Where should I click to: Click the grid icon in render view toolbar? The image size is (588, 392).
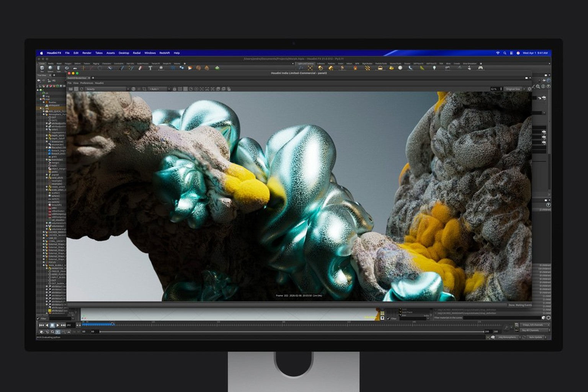[180, 89]
